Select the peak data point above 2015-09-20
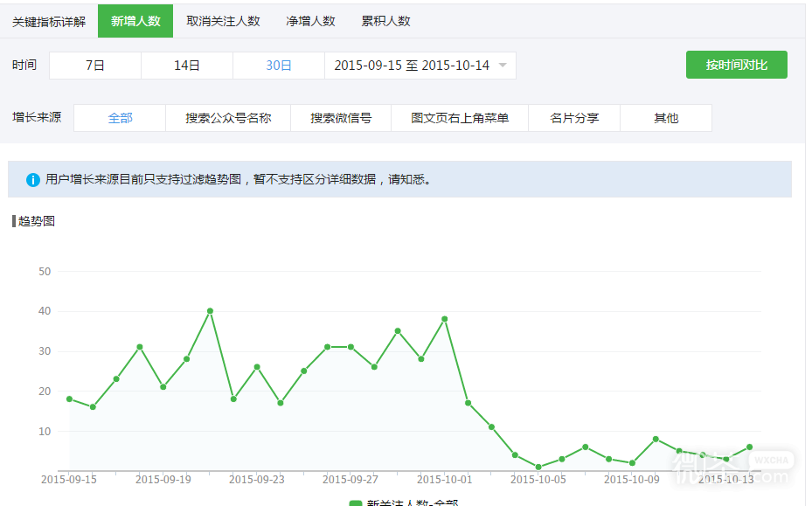 [x=210, y=310]
